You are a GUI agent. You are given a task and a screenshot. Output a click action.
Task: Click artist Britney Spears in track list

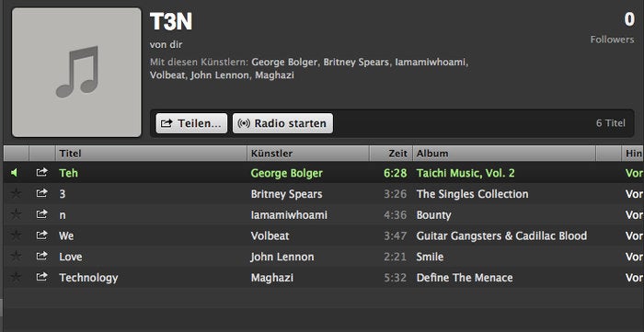pos(287,194)
